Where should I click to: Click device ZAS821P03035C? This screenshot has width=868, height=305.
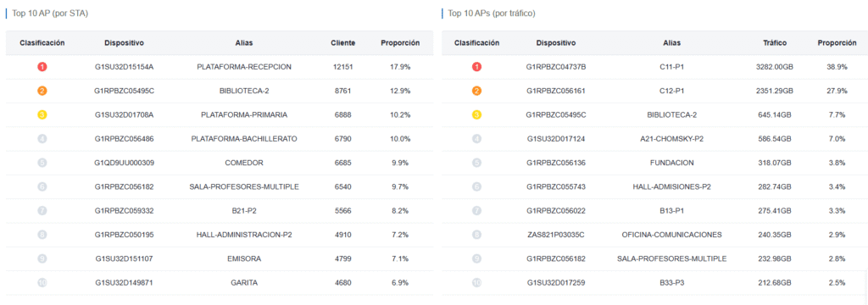pyautogui.click(x=556, y=235)
